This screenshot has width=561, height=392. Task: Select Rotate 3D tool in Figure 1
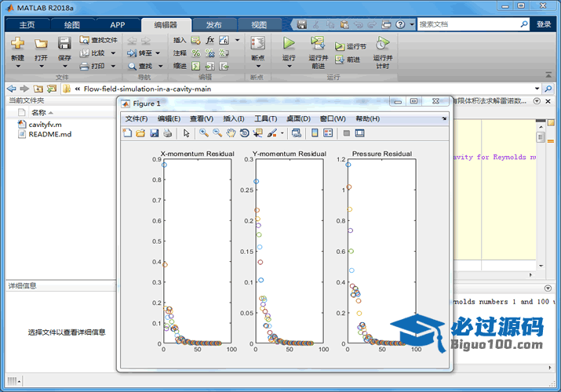pyautogui.click(x=245, y=133)
